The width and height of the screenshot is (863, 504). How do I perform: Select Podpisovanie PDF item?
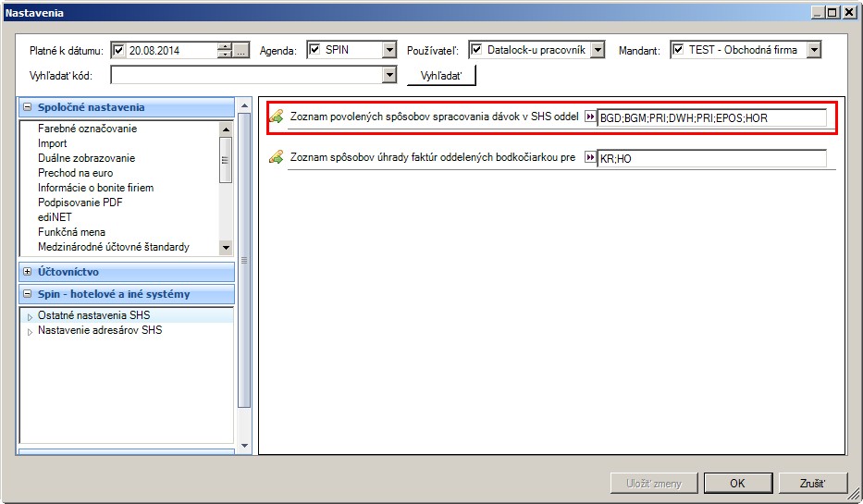80,203
